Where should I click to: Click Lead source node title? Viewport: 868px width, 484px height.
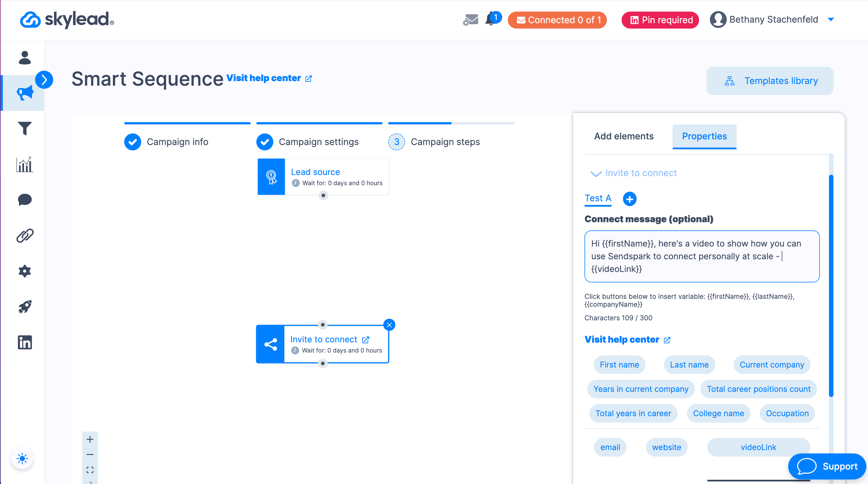click(x=315, y=172)
